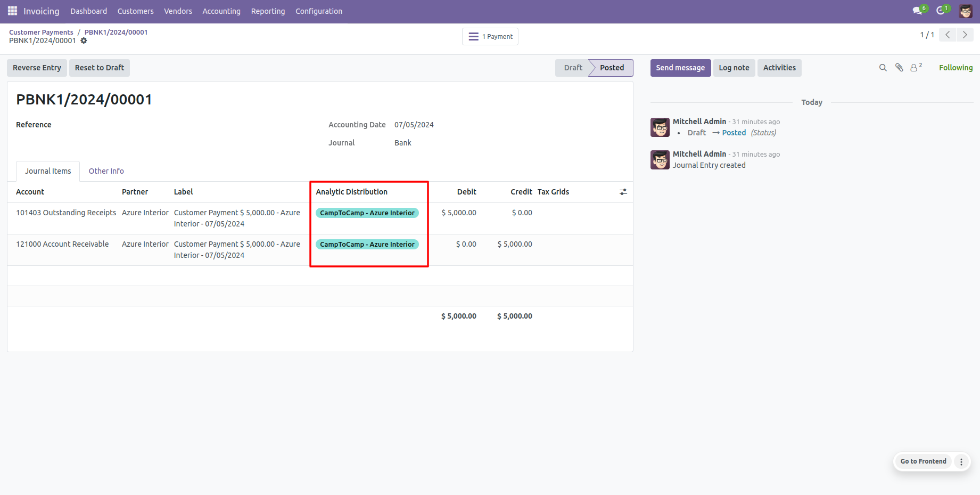Image resolution: width=980 pixels, height=495 pixels.
Task: Sort by Label column header
Action: click(183, 192)
